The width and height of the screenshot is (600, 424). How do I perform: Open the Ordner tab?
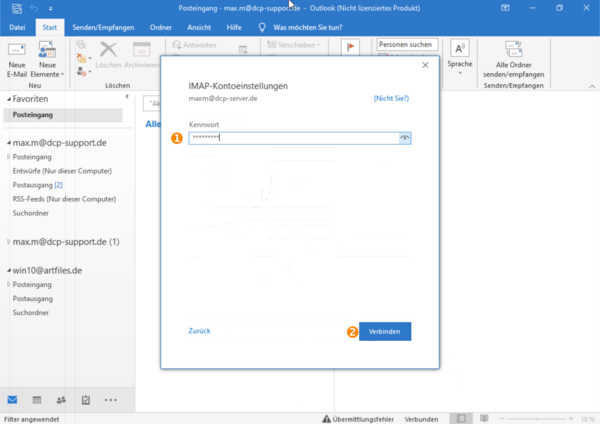[161, 28]
